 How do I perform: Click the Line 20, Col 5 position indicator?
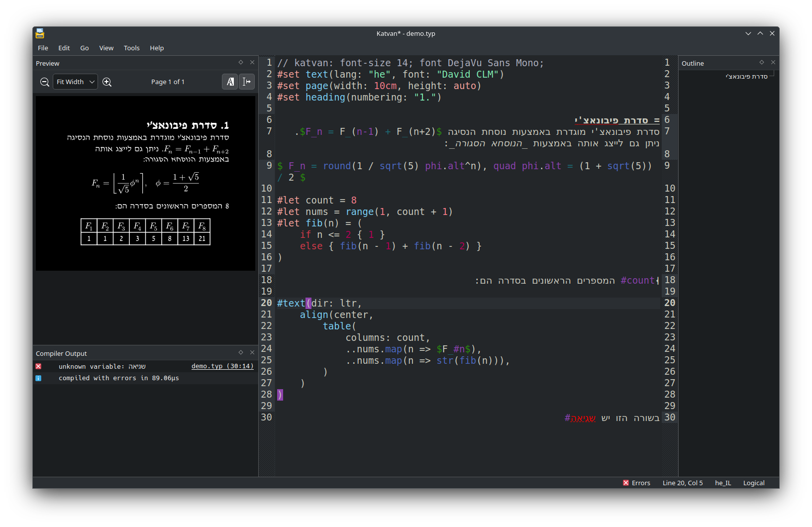(x=683, y=483)
